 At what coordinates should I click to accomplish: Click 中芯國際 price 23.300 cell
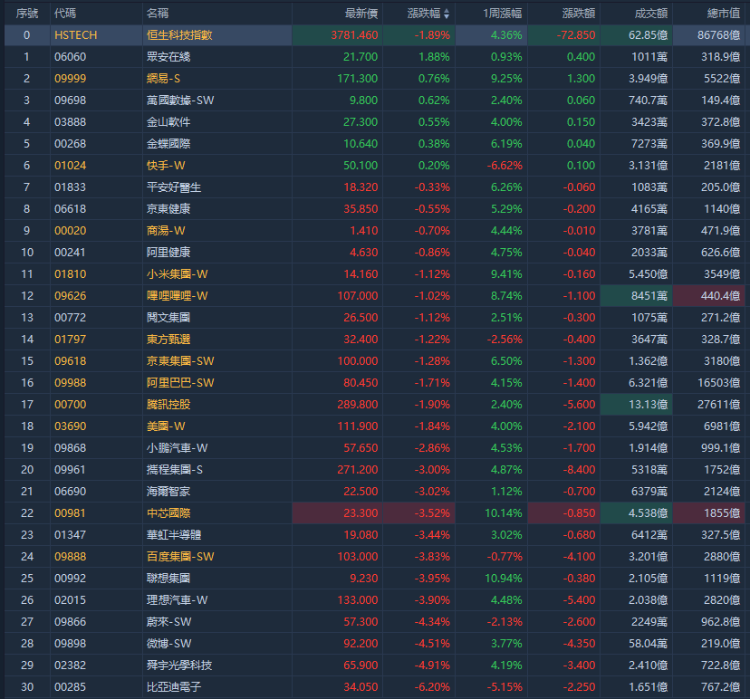click(x=338, y=513)
